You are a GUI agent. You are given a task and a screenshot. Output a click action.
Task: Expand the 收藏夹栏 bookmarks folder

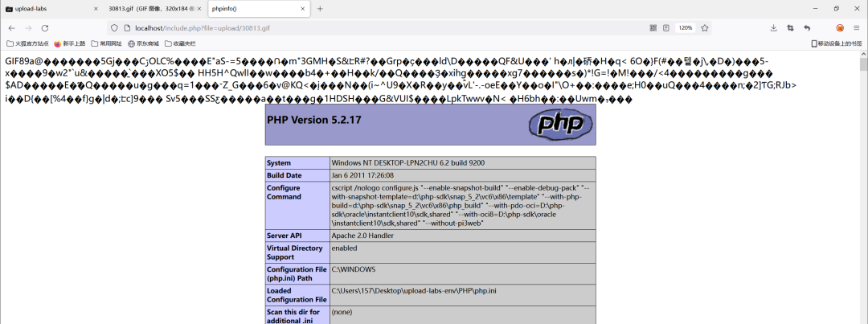click(x=180, y=43)
